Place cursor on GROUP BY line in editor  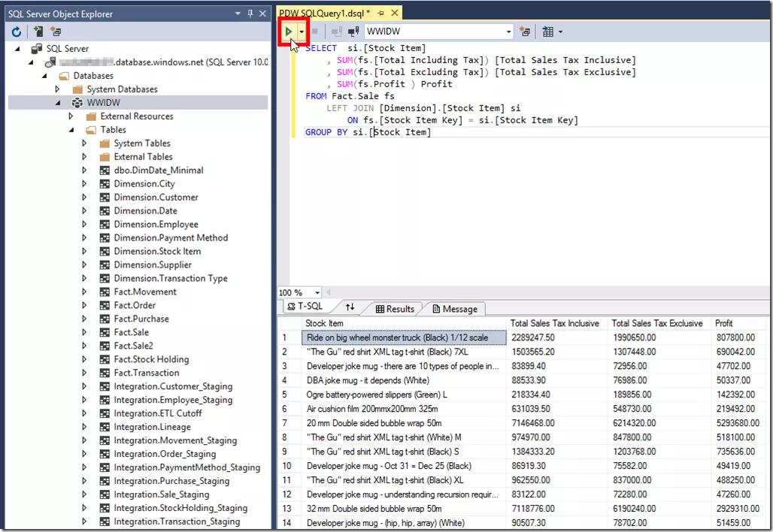point(368,132)
